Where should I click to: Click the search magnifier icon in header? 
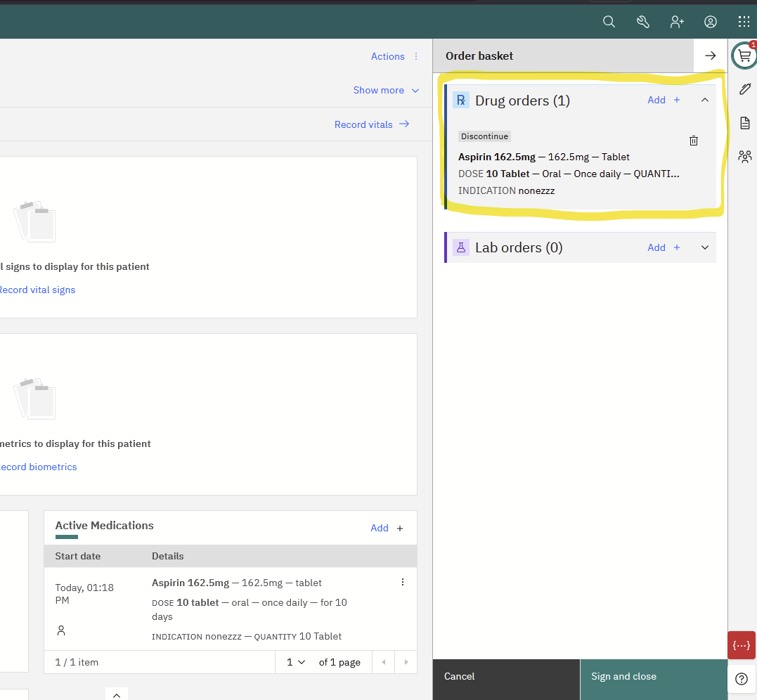pos(609,22)
